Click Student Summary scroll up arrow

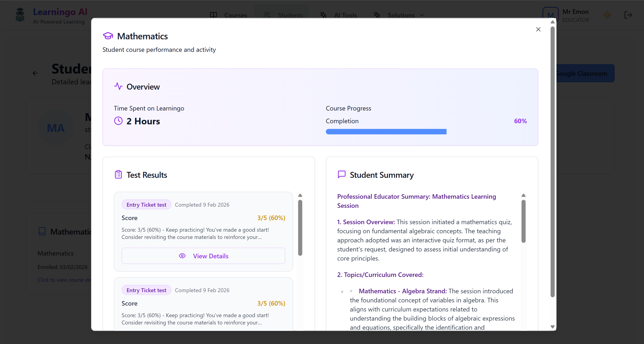point(524,195)
